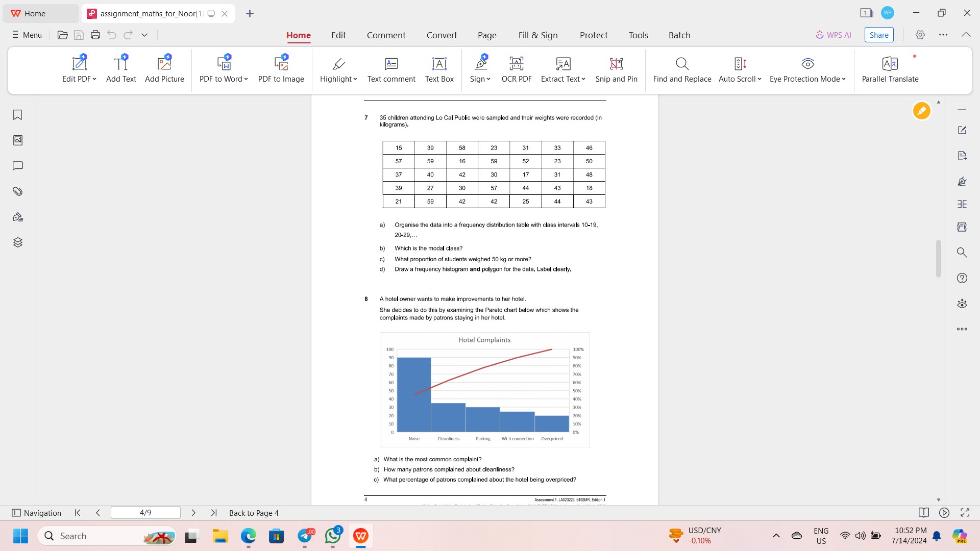Click Parallel Translate icon
980x551 pixels.
[890, 64]
